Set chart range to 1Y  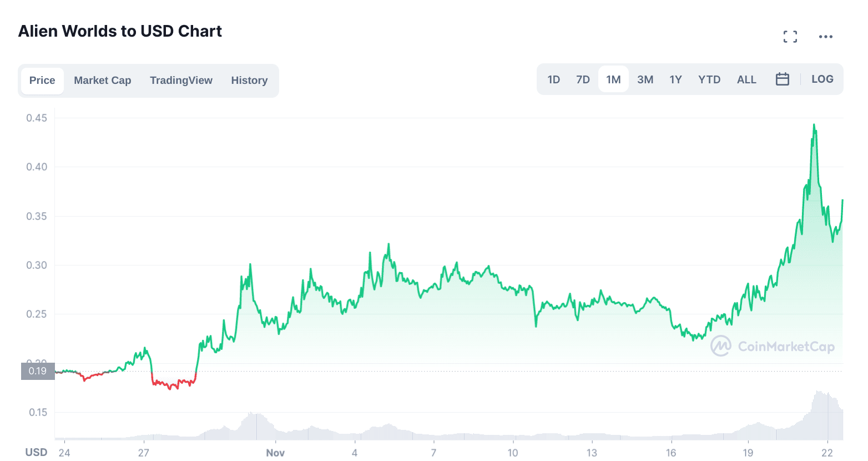pyautogui.click(x=675, y=79)
